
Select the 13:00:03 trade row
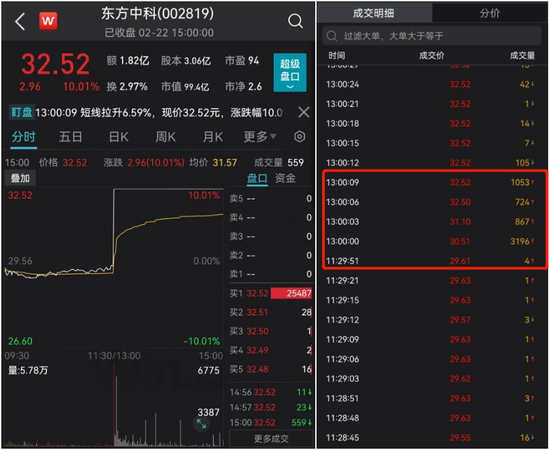point(432,222)
